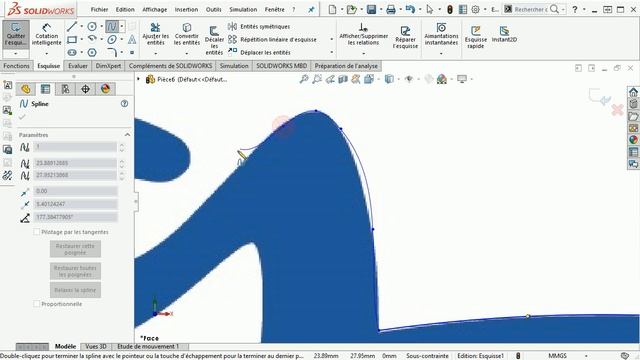Screen dimensions: 640x360
Task: Click the Quitter l'esquisse button
Action: (16, 34)
